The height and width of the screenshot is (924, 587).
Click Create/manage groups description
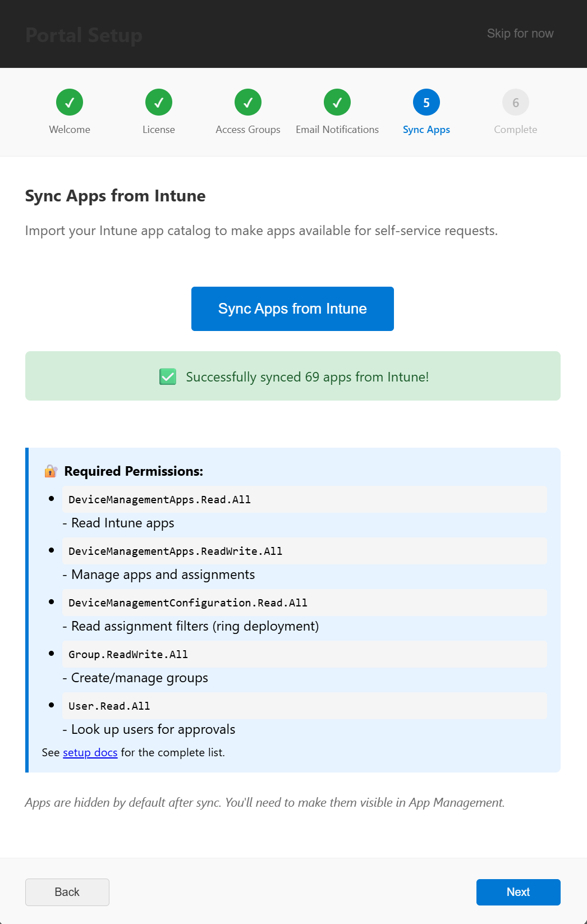point(135,678)
